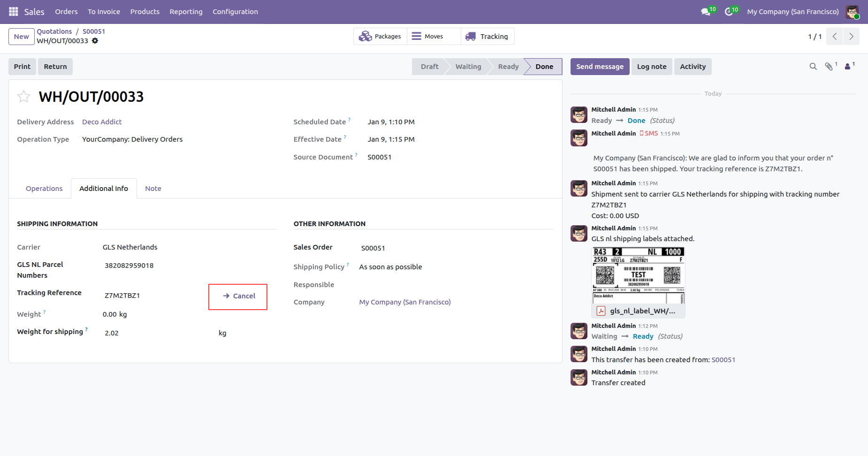Open the Configuration menu
This screenshot has width=868, height=456.
coord(235,12)
